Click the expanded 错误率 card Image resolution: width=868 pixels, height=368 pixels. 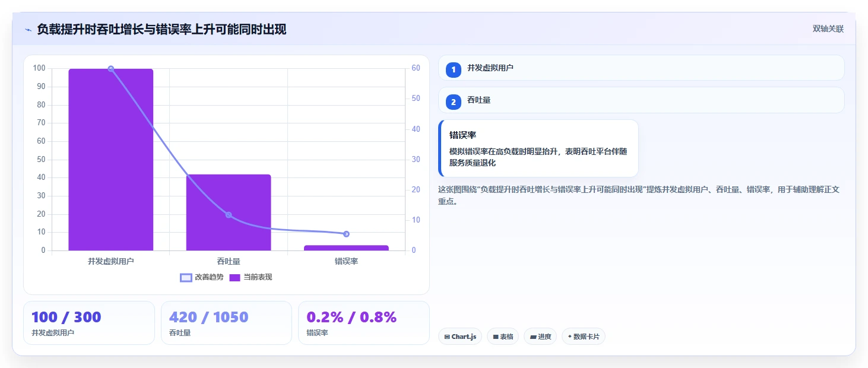(x=538, y=148)
